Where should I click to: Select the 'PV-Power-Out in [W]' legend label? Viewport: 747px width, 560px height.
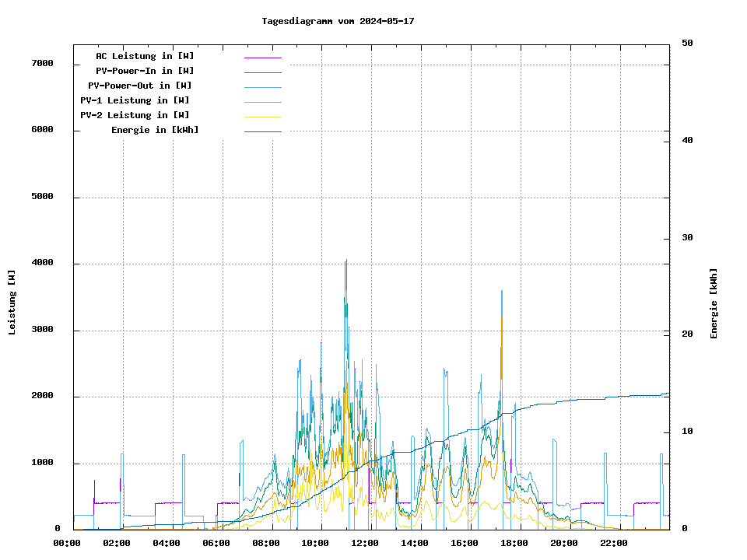click(x=141, y=86)
